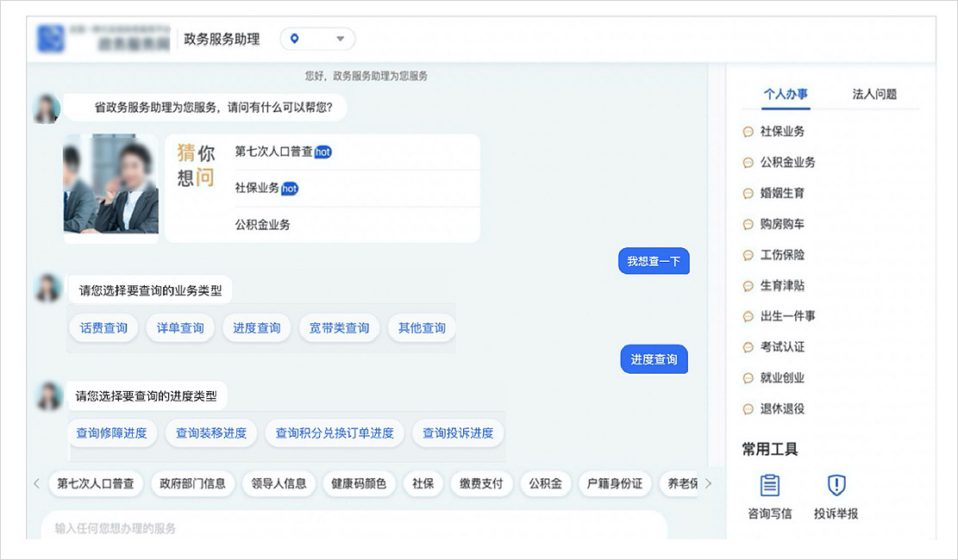Click the assistant avatar beside the greeting message
Image resolution: width=958 pixels, height=560 pixels.
coord(47,109)
